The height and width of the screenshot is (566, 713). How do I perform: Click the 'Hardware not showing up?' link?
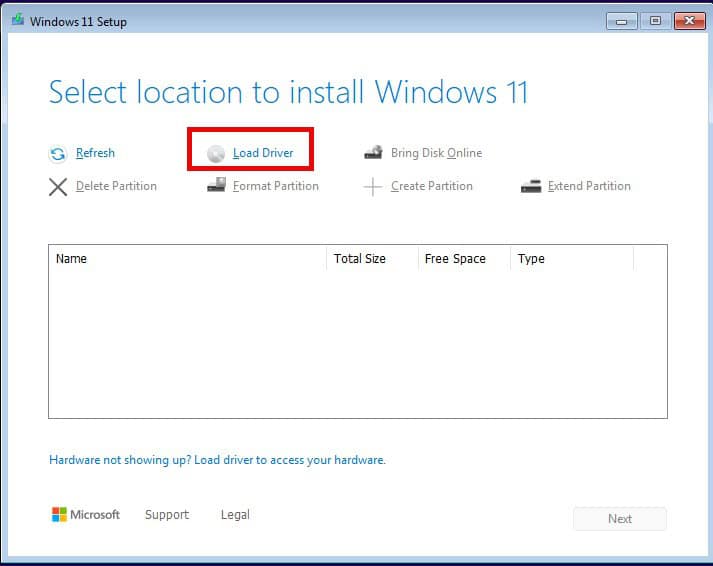click(x=217, y=460)
